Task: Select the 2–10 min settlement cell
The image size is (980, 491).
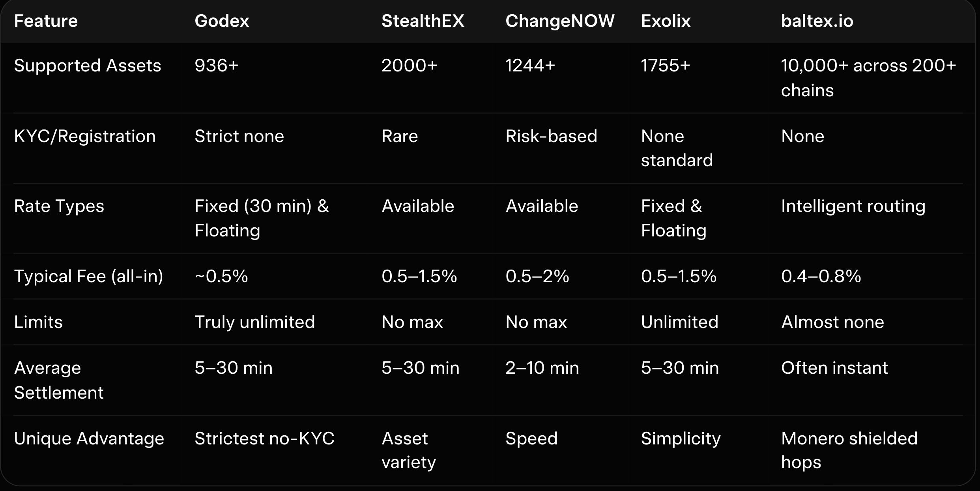Action: pyautogui.click(x=542, y=368)
